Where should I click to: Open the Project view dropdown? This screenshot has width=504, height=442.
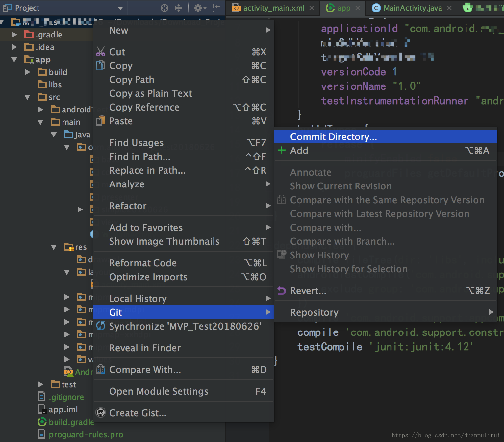(x=120, y=8)
